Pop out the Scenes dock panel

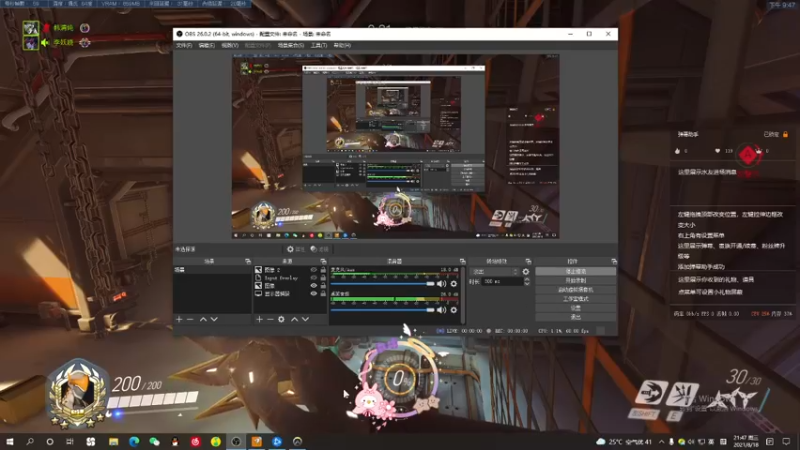pyautogui.click(x=247, y=261)
